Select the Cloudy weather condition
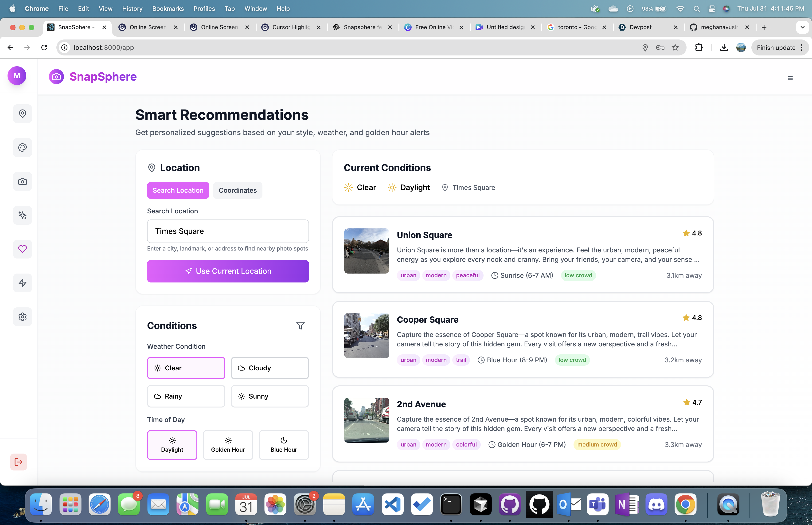This screenshot has width=812, height=525. (x=269, y=368)
